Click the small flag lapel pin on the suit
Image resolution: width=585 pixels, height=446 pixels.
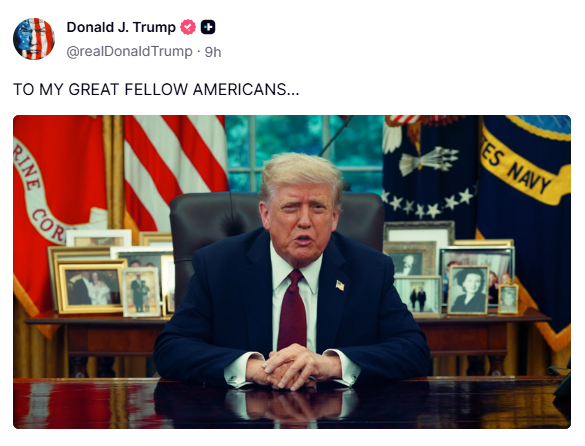tap(340, 286)
